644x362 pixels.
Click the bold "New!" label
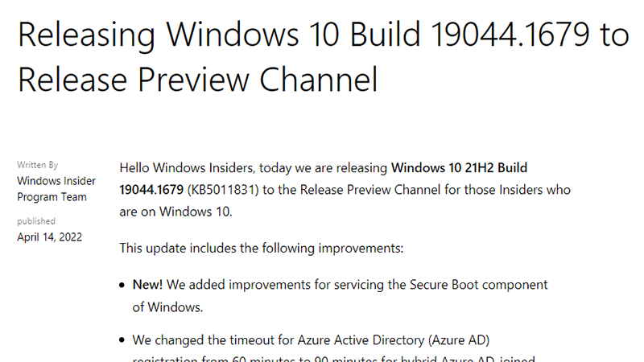point(148,285)
